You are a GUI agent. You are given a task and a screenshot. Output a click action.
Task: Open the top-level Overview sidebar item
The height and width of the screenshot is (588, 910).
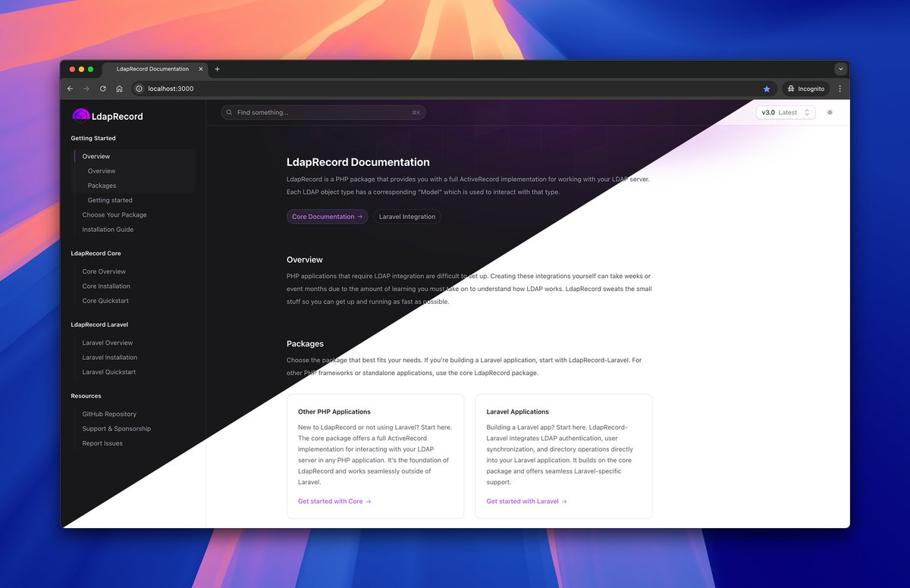pyautogui.click(x=96, y=156)
